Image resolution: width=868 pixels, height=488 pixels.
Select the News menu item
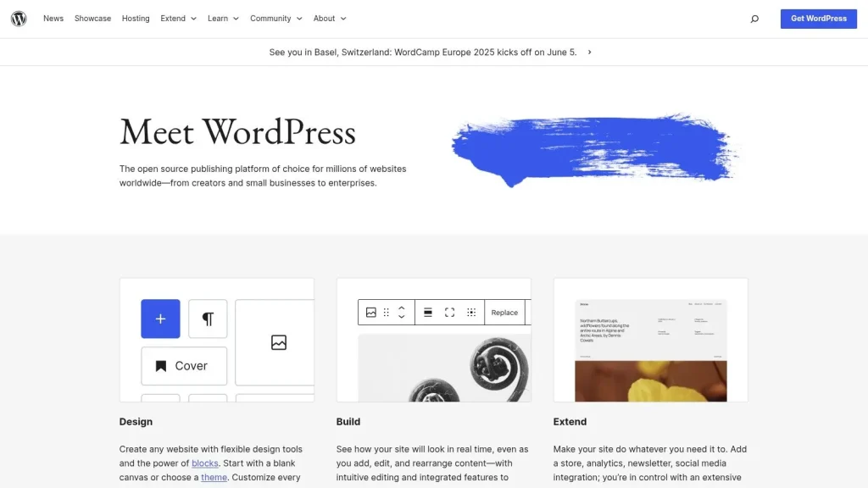point(53,18)
